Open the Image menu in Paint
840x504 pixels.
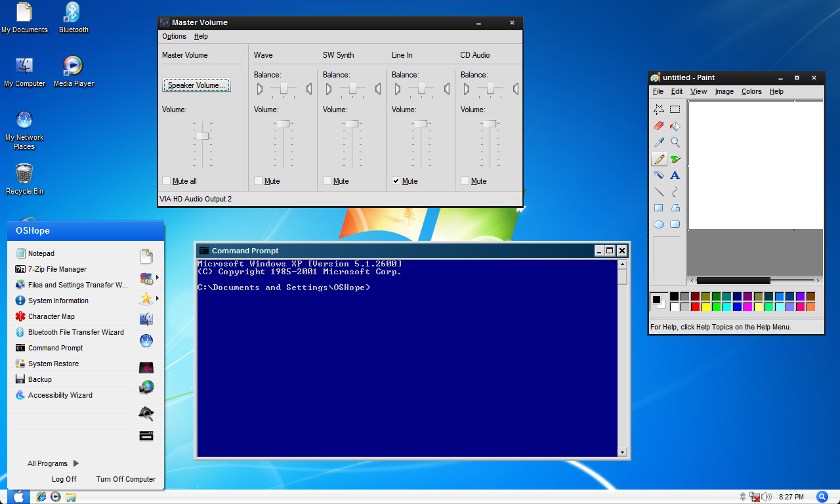(724, 92)
